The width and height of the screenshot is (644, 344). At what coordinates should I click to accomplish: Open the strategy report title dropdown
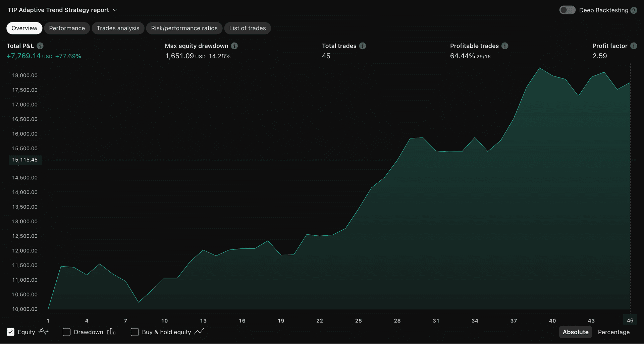coord(115,10)
